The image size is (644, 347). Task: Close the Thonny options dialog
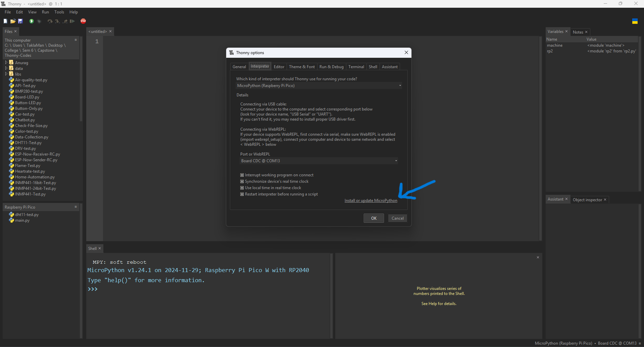(406, 52)
